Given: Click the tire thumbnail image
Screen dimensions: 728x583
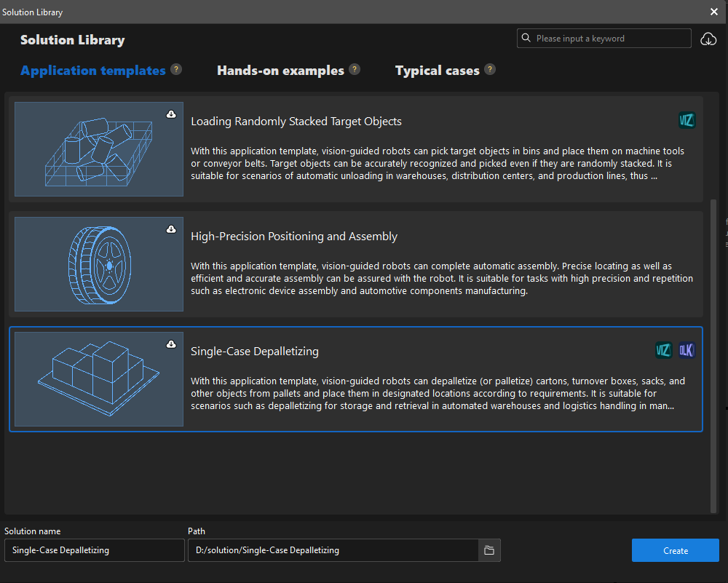Looking at the screenshot, I should point(99,264).
